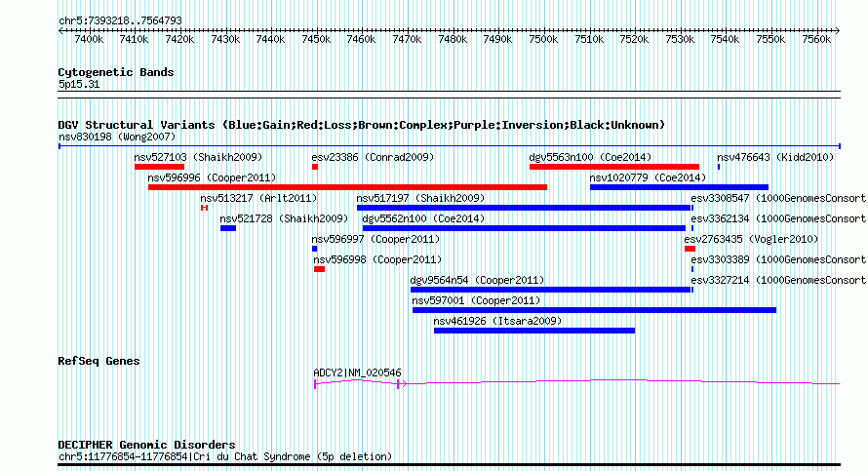This screenshot has width=868, height=471.
Task: Click the nsv596997 (Cooper2011) label
Action: (x=375, y=239)
